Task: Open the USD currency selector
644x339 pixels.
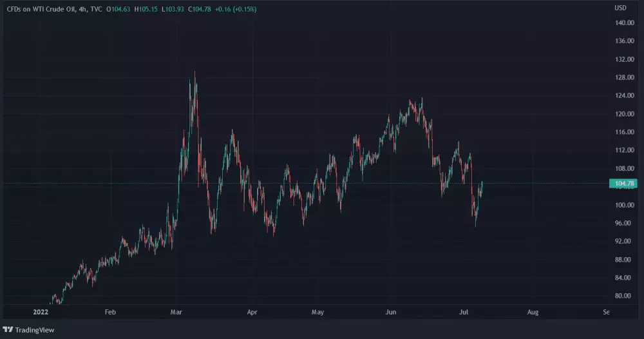Action: coord(620,8)
